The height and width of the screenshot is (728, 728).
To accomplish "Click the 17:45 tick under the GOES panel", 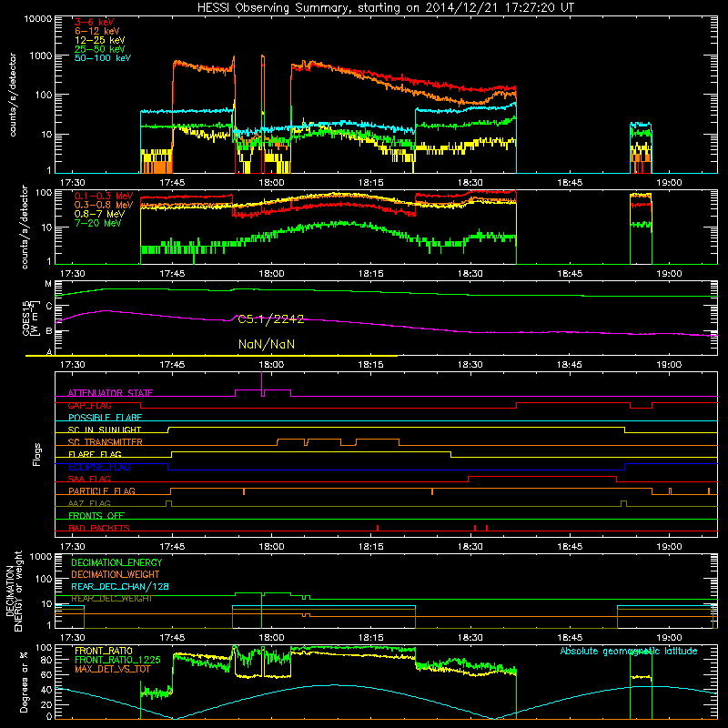I will [x=172, y=365].
